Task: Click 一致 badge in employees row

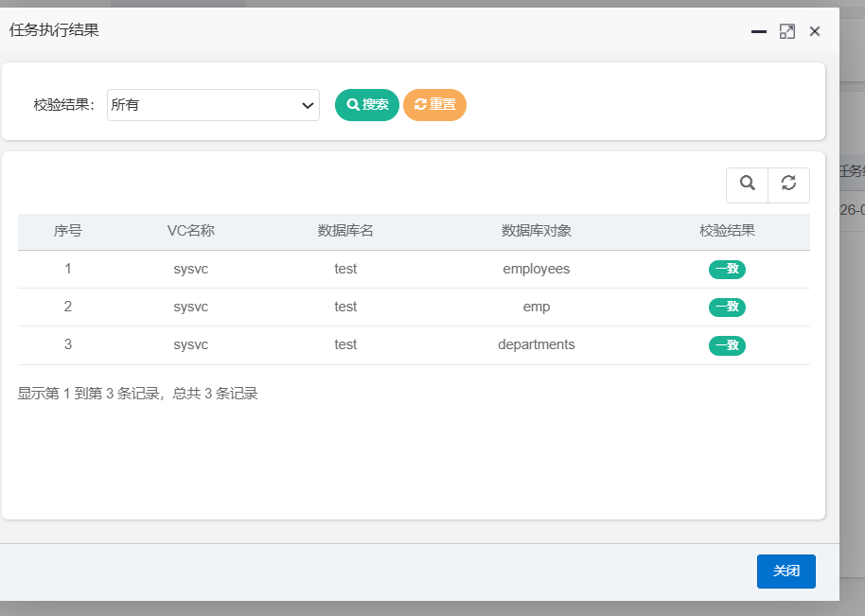Action: [727, 269]
